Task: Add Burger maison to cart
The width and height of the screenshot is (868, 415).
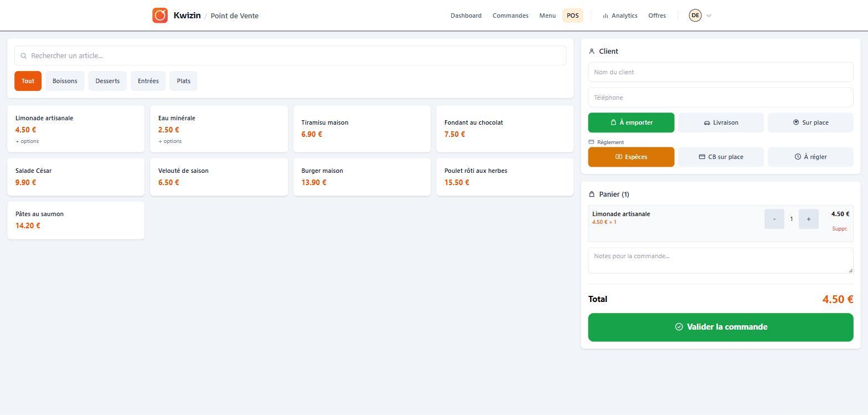Action: click(362, 177)
